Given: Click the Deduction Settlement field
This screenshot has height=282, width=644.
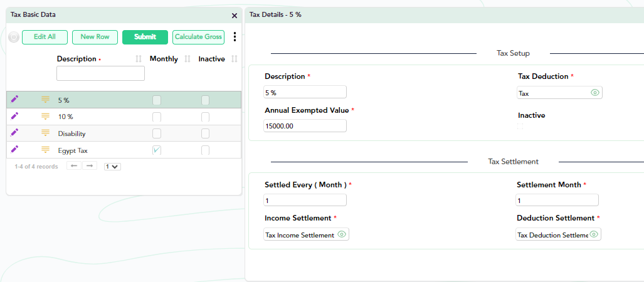Looking at the screenshot, I should 559,234.
